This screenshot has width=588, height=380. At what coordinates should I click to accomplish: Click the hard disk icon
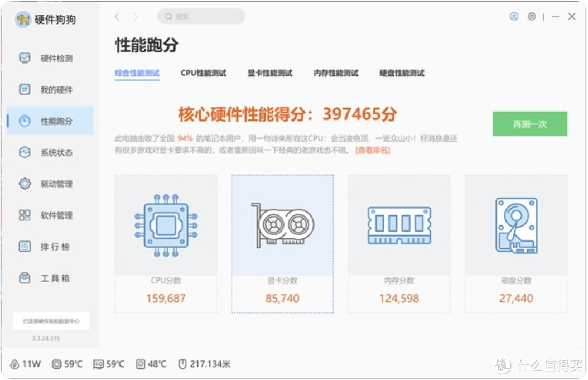(517, 225)
